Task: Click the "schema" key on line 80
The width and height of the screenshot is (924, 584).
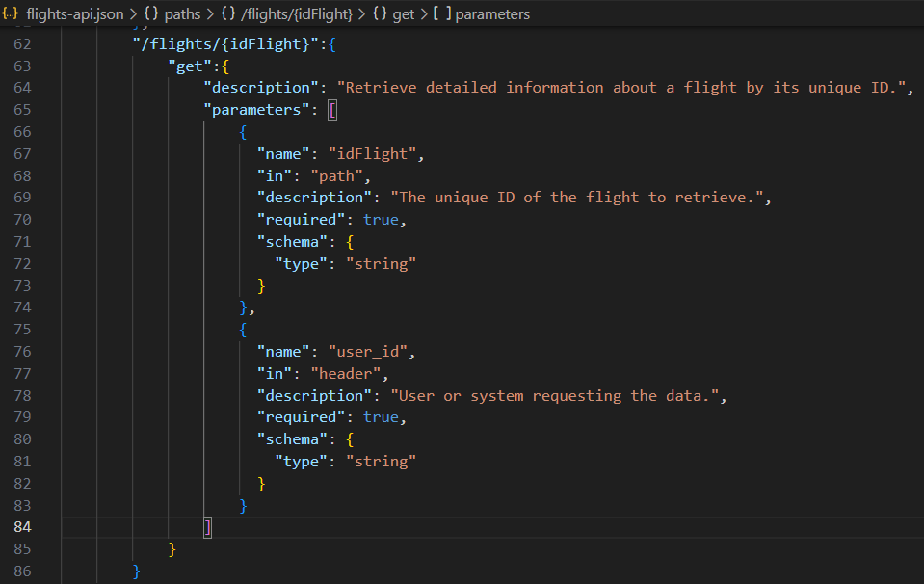Action: [x=292, y=439]
